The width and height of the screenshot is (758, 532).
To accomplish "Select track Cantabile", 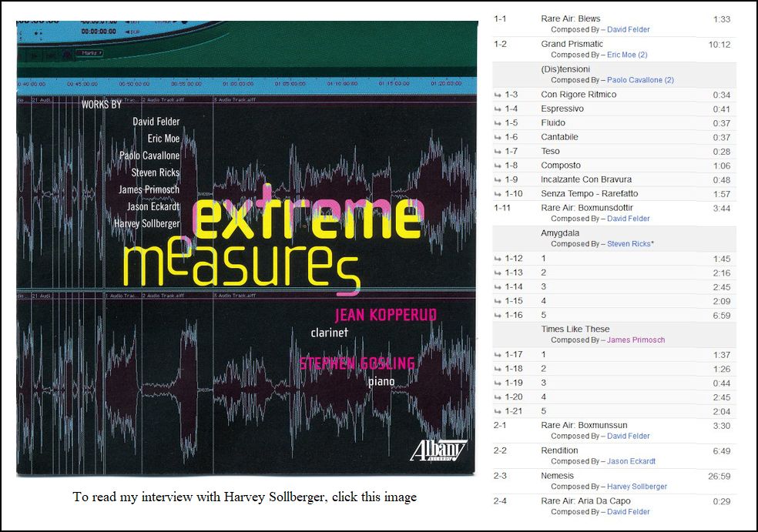I will click(x=559, y=137).
